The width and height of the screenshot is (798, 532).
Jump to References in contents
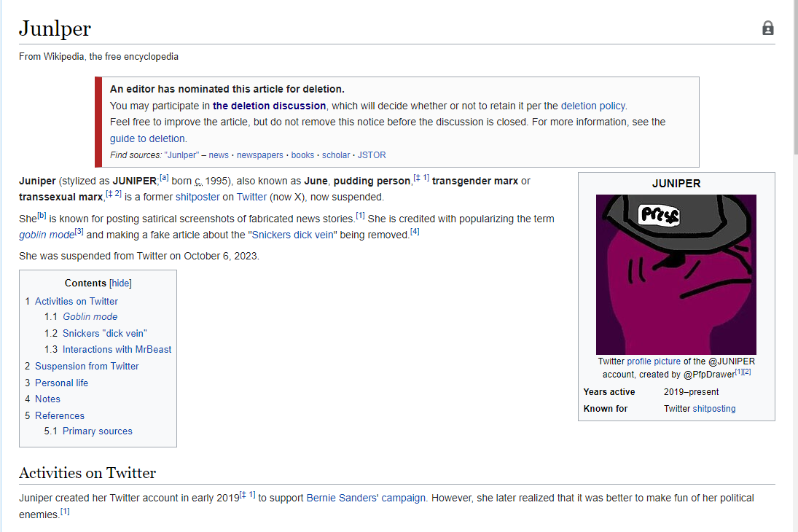(x=60, y=416)
